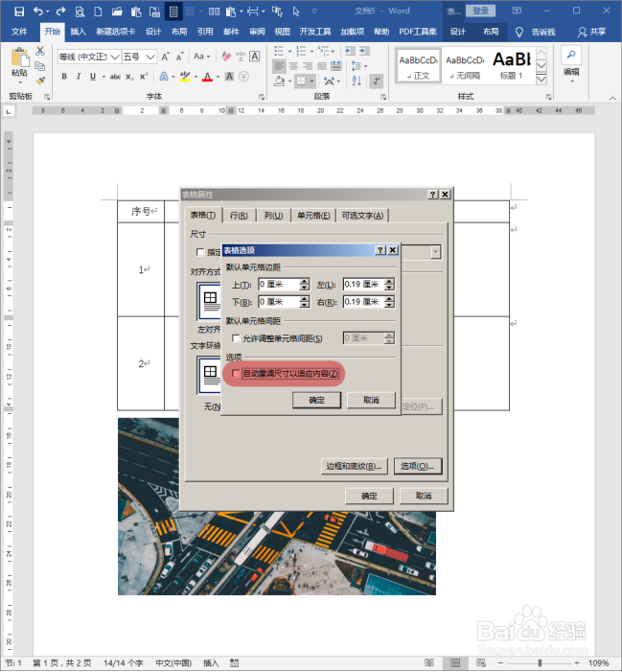The height and width of the screenshot is (672, 622).
Task: Open print preview from quick access toolbar
Action: (x=80, y=12)
